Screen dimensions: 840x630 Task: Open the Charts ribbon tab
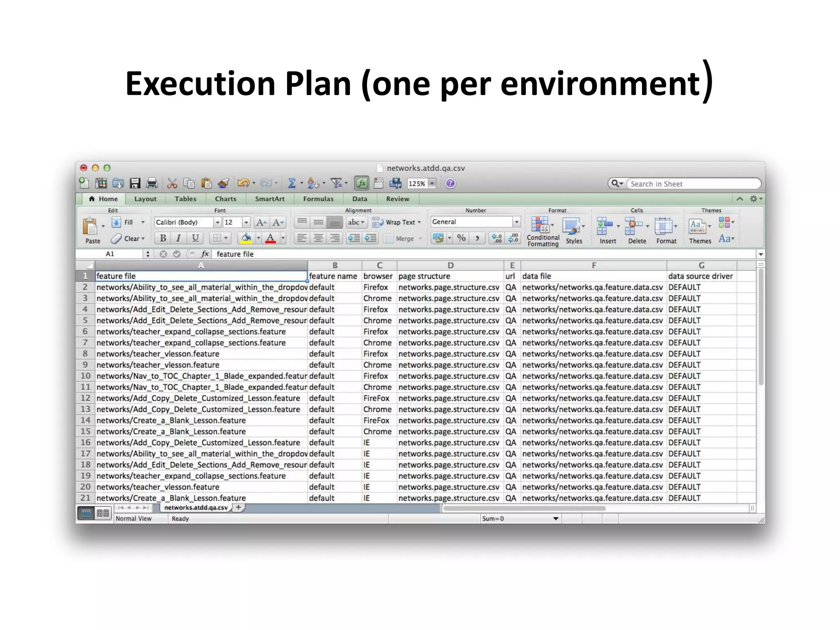[x=226, y=199]
